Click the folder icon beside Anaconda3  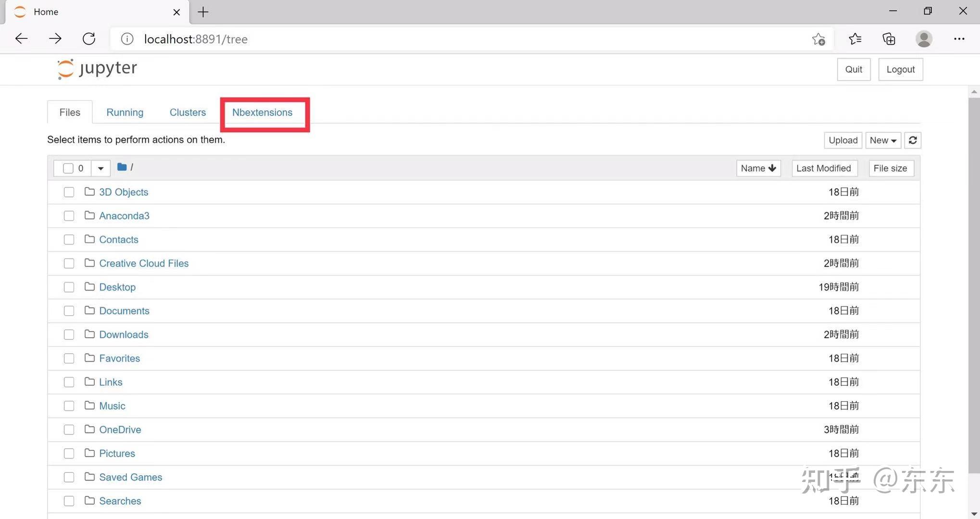tap(89, 215)
